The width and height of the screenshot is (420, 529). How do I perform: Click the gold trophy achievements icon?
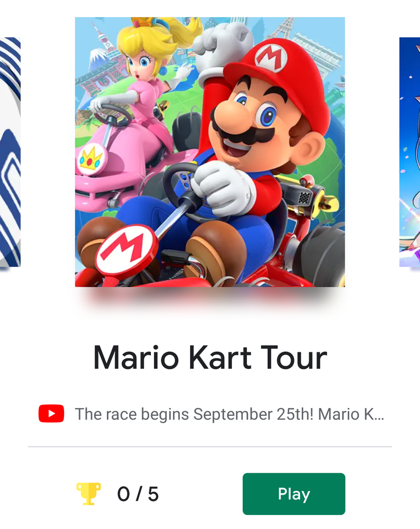(x=88, y=494)
